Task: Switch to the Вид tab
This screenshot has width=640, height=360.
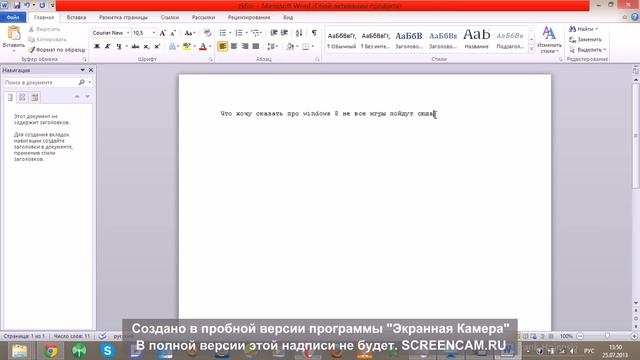Action: [x=288, y=18]
